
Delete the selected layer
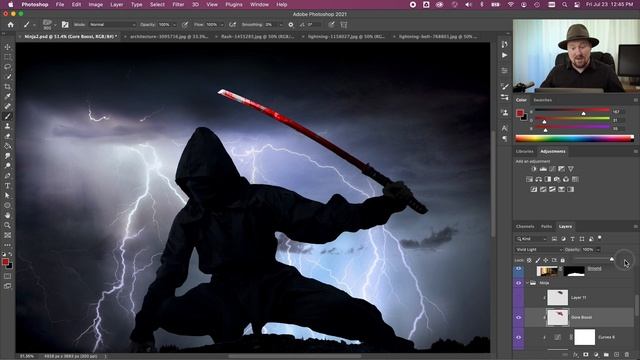627,355
